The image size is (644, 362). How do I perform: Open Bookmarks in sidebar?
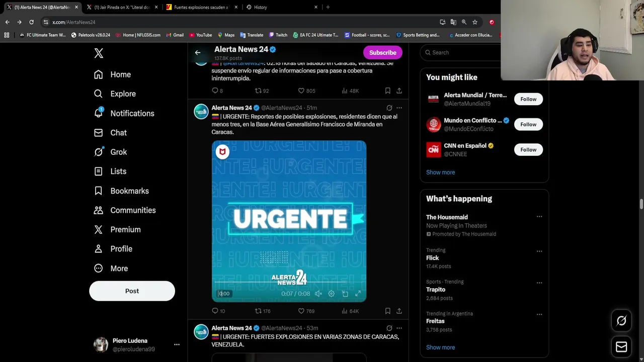coord(122,191)
